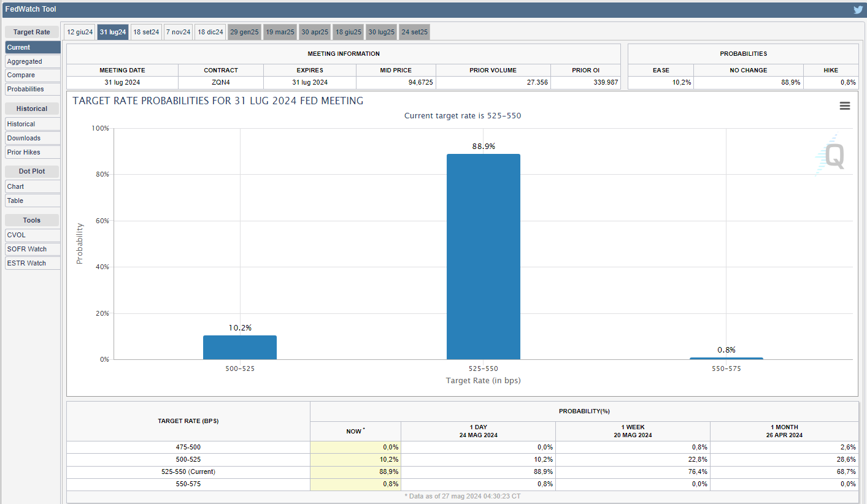
Task: Open the Downloads section
Action: pyautogui.click(x=33, y=138)
